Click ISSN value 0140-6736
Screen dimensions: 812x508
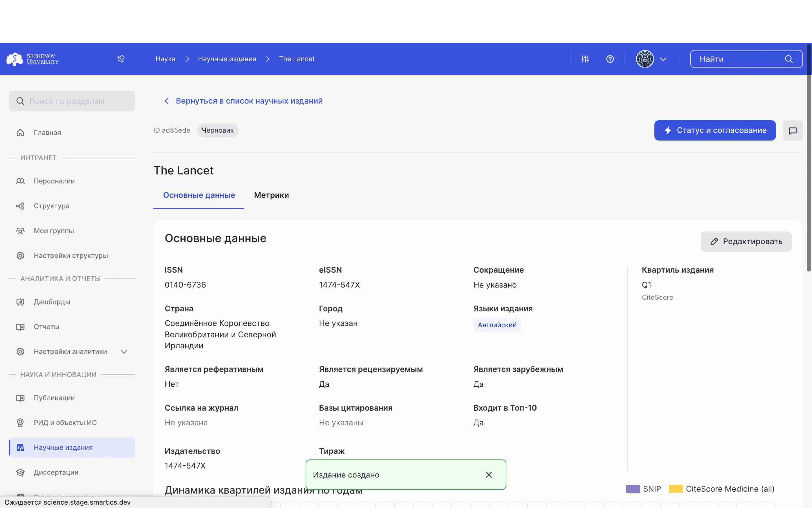coord(185,285)
